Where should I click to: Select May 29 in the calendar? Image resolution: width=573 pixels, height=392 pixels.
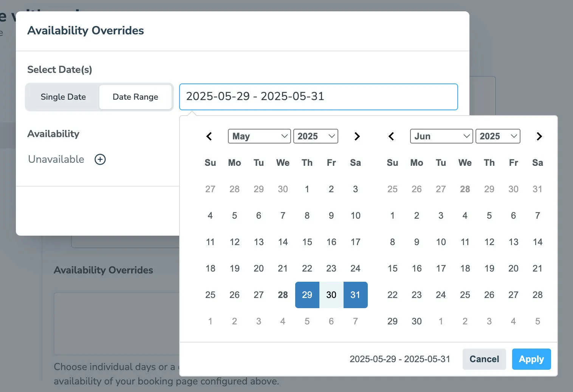pyautogui.click(x=307, y=295)
